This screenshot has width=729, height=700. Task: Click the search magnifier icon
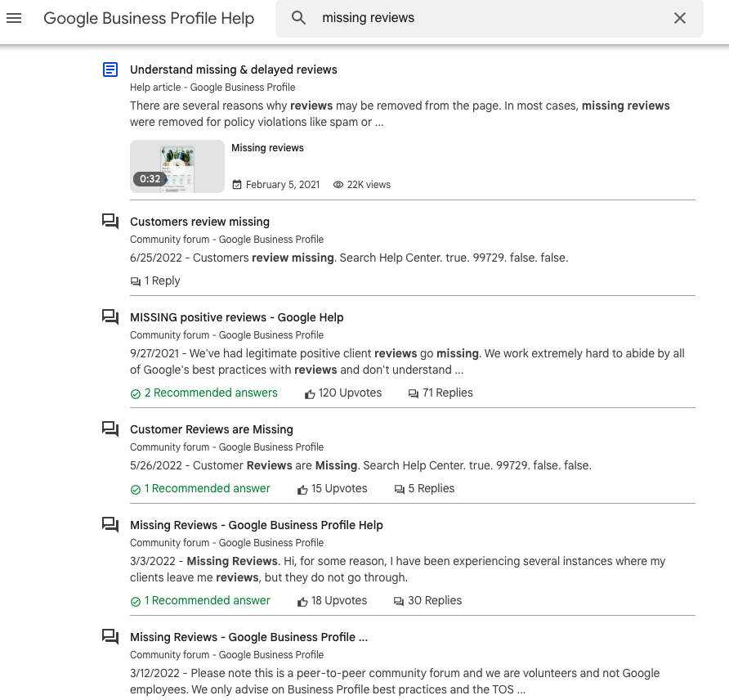298,18
